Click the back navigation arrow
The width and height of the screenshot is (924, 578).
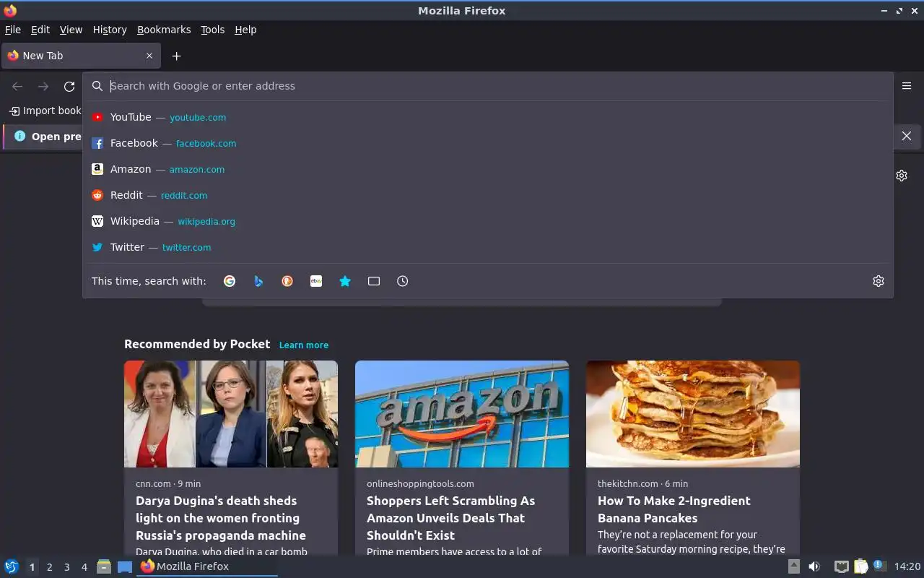[17, 86]
